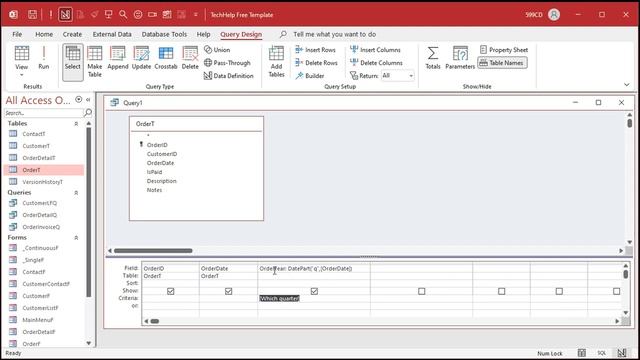Choose the Update query type
Viewport: 640px width, 360px height.
click(x=141, y=58)
